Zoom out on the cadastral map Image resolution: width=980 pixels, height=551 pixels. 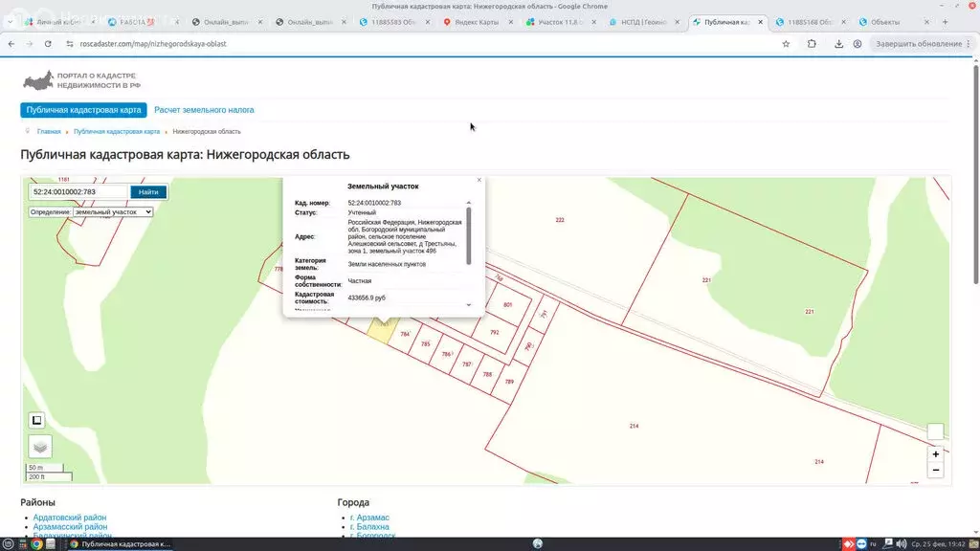pos(935,470)
